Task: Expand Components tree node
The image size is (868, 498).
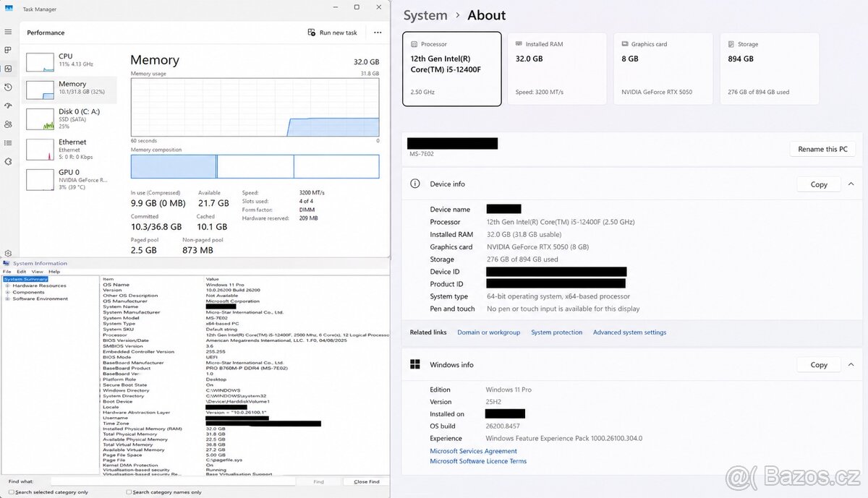Action: (7, 292)
